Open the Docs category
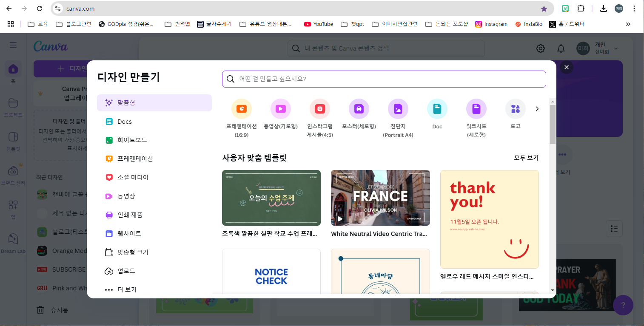 pyautogui.click(x=154, y=122)
